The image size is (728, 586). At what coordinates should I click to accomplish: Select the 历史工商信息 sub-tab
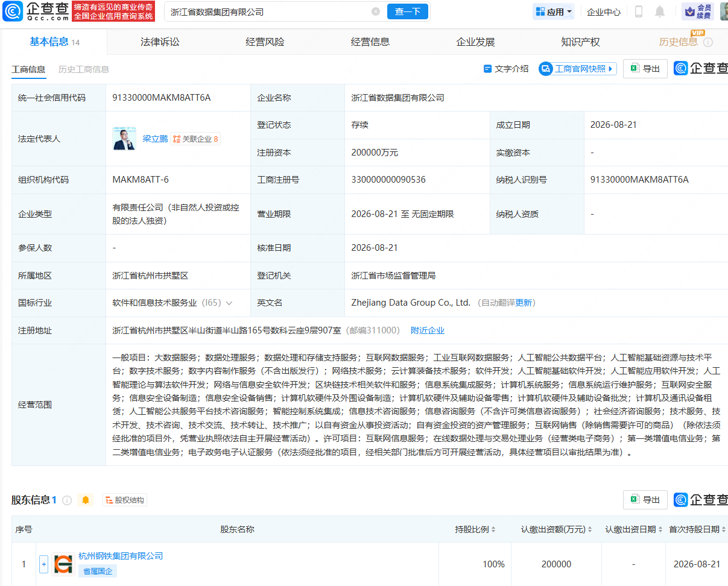[x=84, y=69]
